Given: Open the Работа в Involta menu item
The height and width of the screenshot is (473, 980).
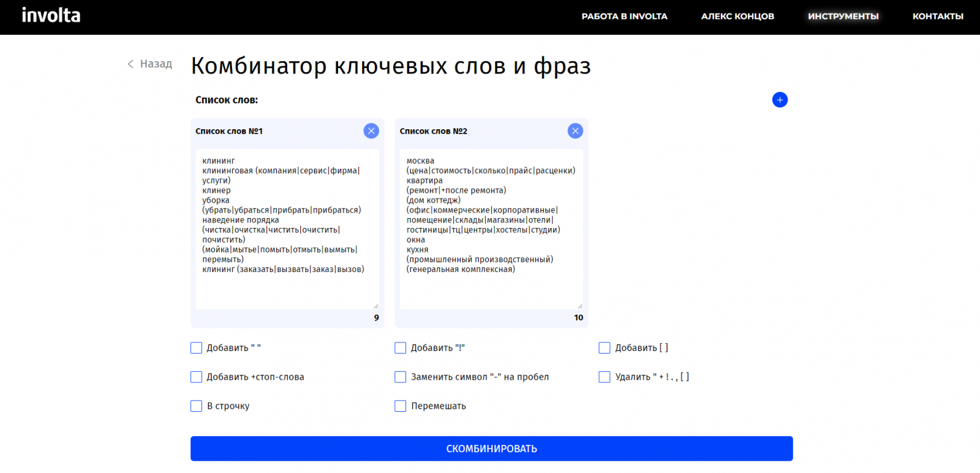Looking at the screenshot, I should (624, 17).
